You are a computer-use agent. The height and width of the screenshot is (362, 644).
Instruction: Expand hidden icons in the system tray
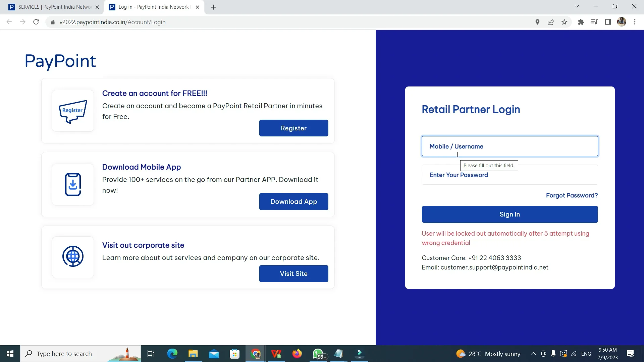[x=533, y=354]
